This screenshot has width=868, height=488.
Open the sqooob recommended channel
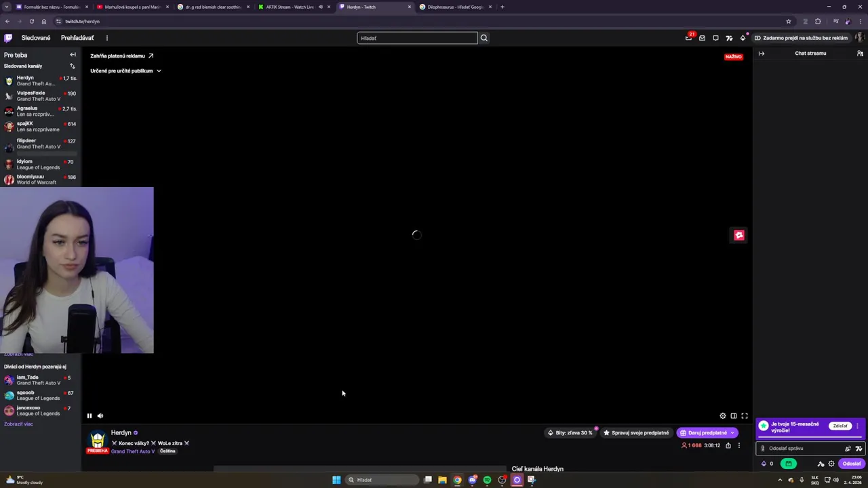point(41,395)
